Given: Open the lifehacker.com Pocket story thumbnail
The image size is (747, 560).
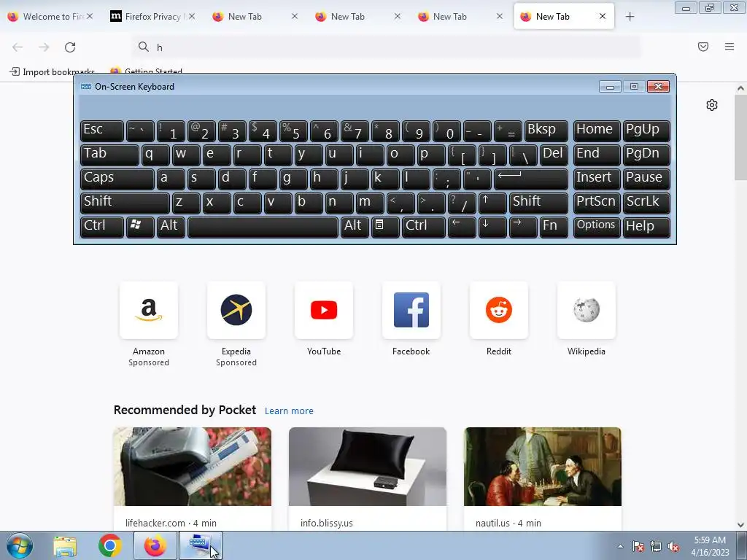Looking at the screenshot, I should (193, 467).
